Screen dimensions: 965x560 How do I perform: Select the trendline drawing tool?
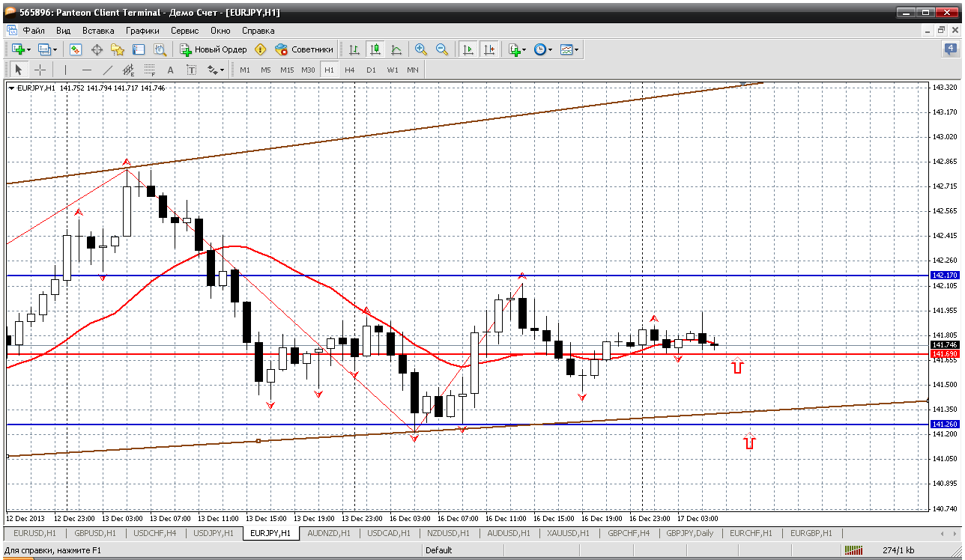pyautogui.click(x=108, y=70)
